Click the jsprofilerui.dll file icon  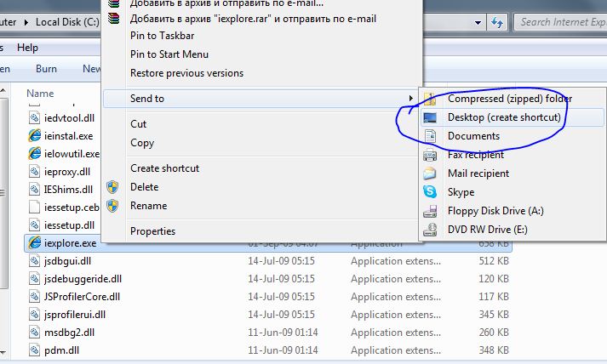[x=34, y=314]
